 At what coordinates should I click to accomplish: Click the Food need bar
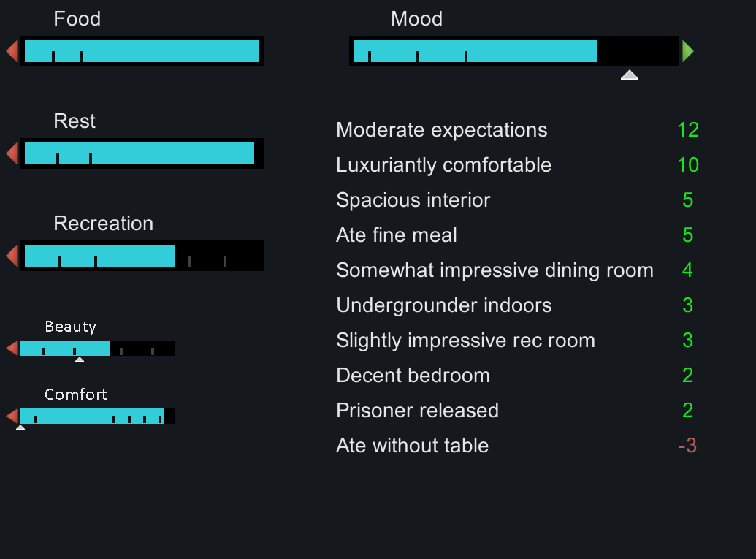tap(142, 51)
